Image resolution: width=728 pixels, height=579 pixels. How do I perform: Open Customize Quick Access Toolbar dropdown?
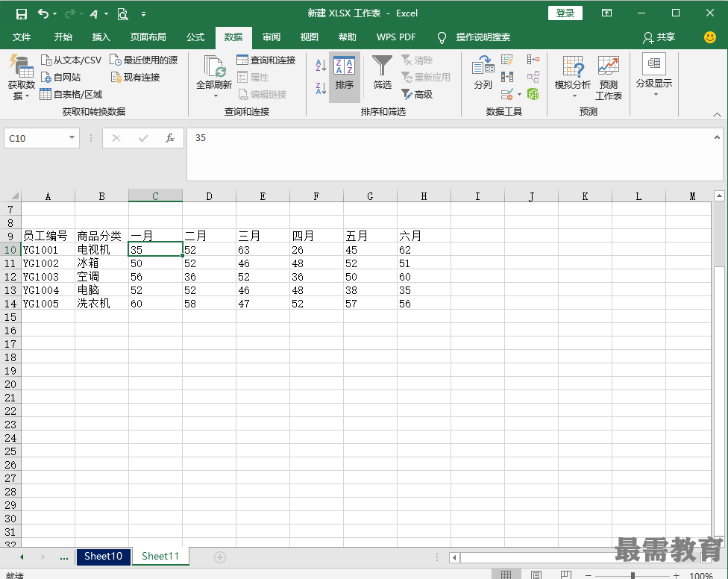pyautogui.click(x=143, y=14)
